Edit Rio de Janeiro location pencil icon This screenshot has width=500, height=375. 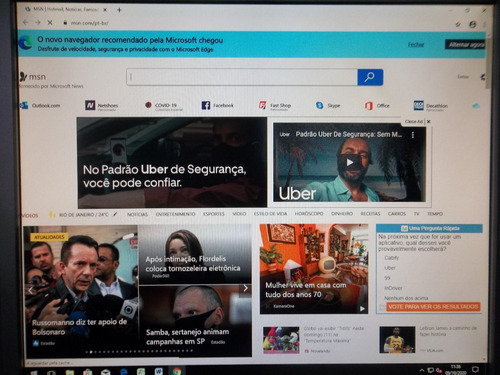115,214
